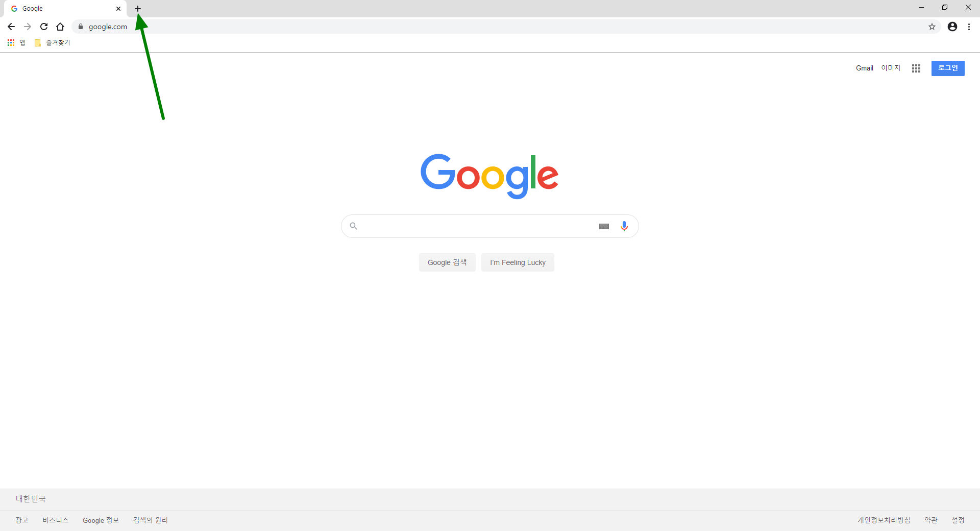The image size is (980, 531).
Task: Go to the browser home page
Action: [60, 27]
